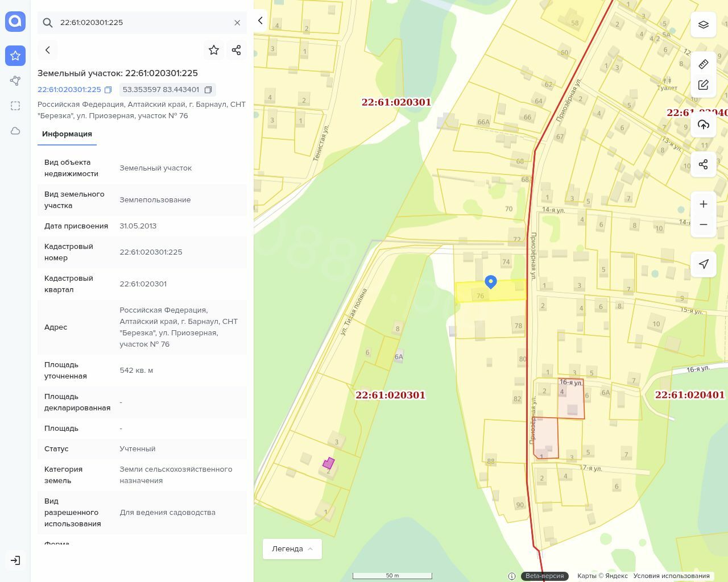Add parcel to favorites with star
This screenshot has height=582, width=728.
214,50
